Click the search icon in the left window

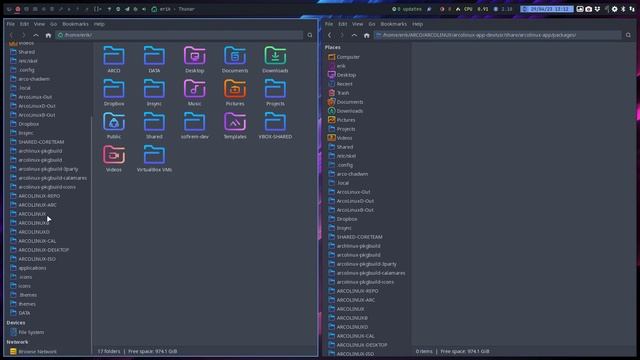click(x=310, y=36)
